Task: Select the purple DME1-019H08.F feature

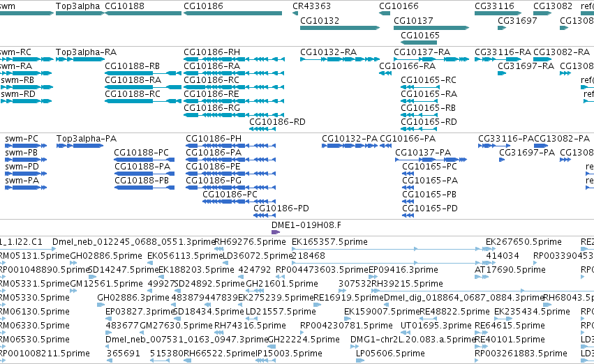Action: click(276, 232)
